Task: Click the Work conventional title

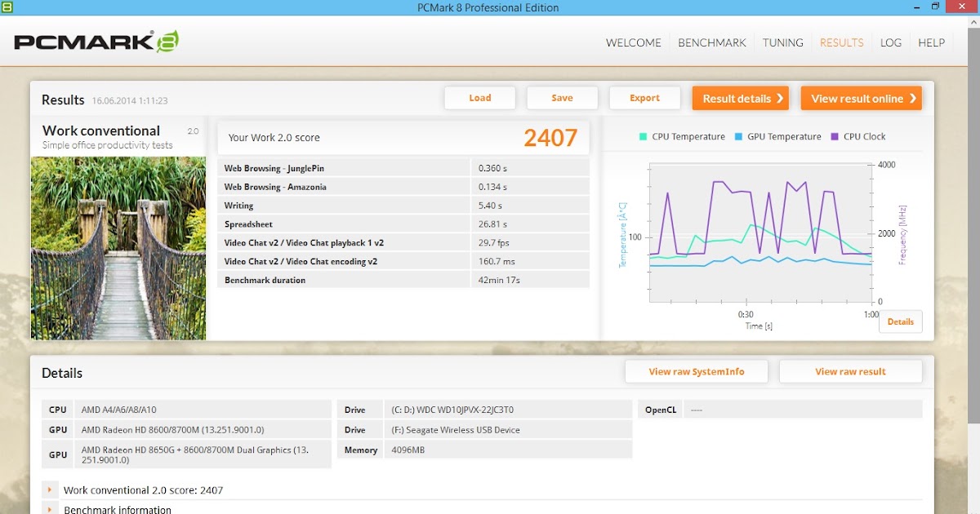Action: (x=101, y=131)
